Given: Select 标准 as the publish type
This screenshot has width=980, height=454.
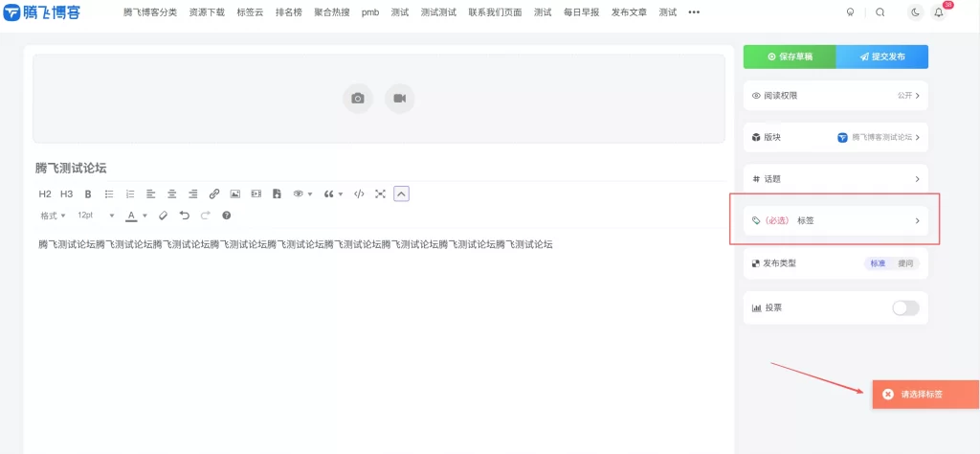Looking at the screenshot, I should point(878,263).
